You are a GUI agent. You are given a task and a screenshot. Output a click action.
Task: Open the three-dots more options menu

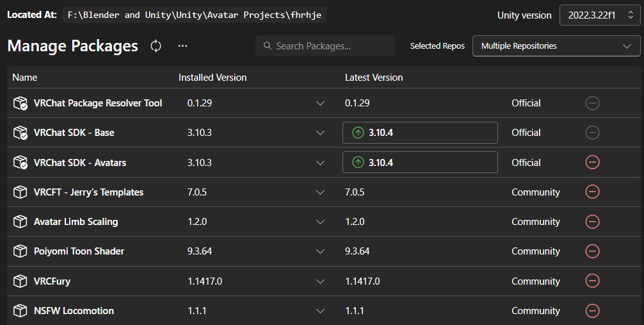(183, 46)
